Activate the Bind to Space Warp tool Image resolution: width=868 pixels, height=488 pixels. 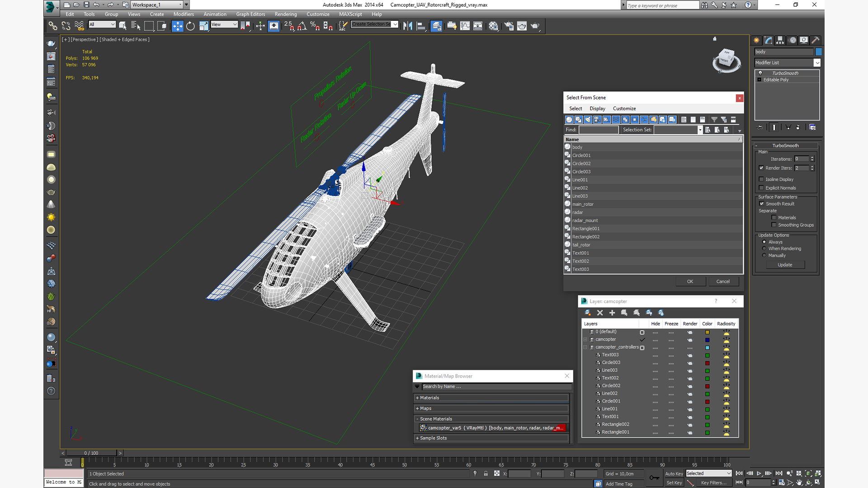click(79, 26)
